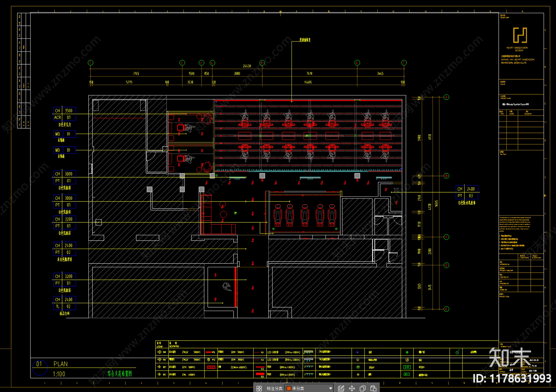Viewport: 556px width, 392px height.
Task: Click the dimension value 14605
Action: pyautogui.click(x=308, y=82)
